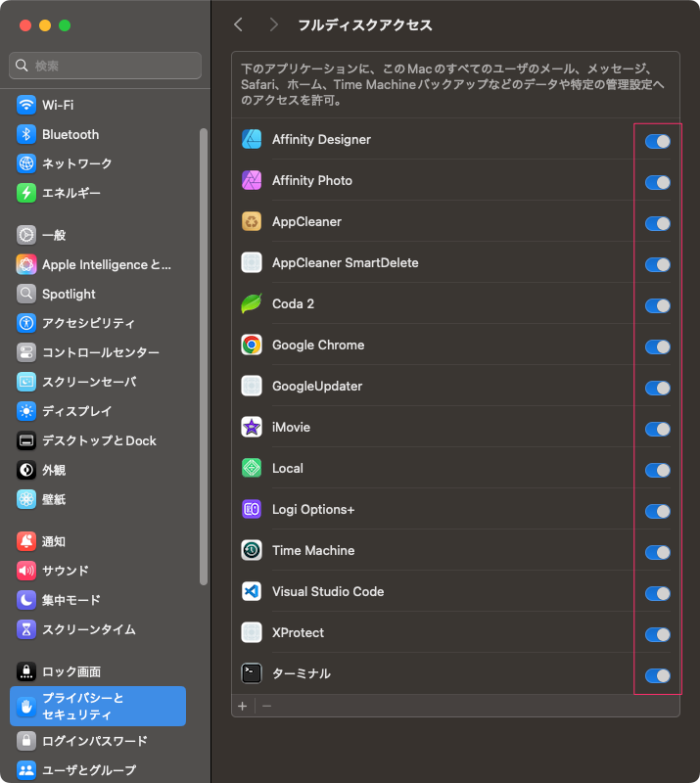Open ディスプレイ settings pane
The image size is (700, 783).
point(76,411)
